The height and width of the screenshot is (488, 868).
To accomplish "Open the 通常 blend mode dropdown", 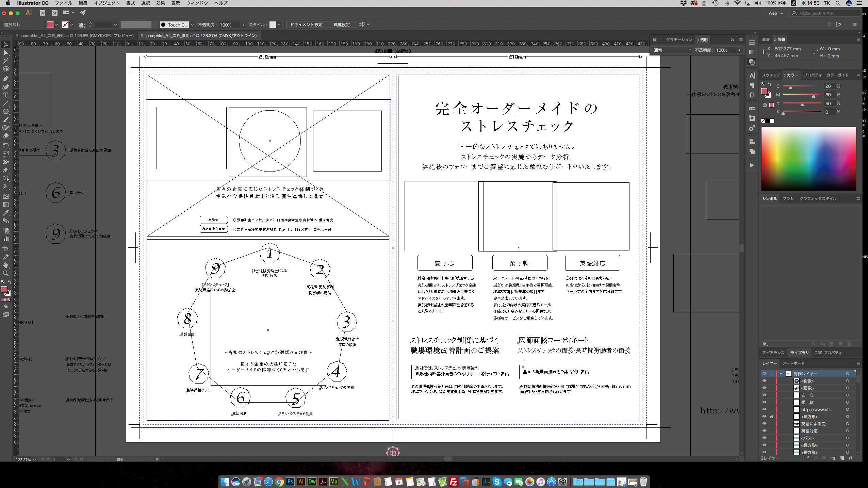I will pyautogui.click(x=672, y=50).
